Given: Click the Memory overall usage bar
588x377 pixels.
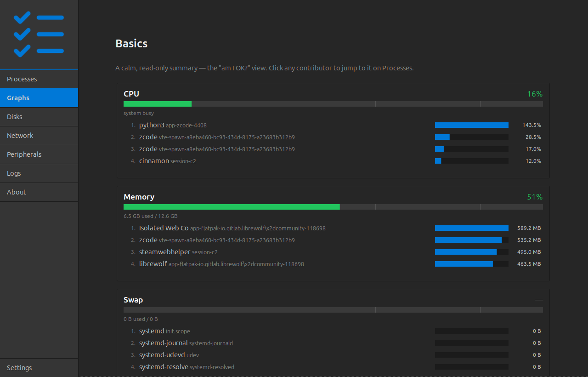Looking at the screenshot, I should (333, 207).
